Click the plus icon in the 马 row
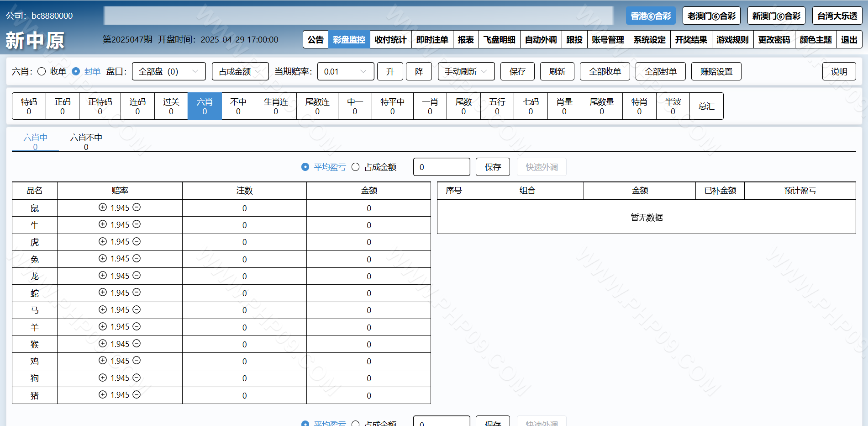 [x=103, y=309]
